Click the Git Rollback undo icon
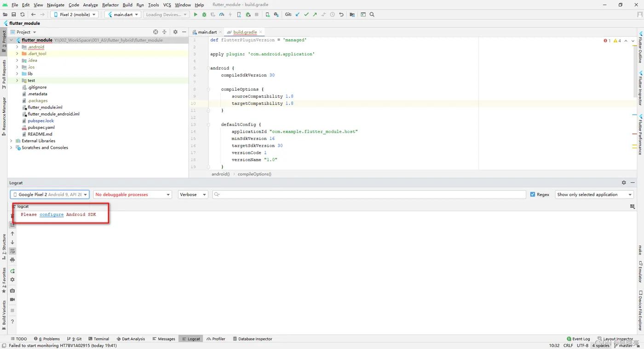 click(x=341, y=15)
